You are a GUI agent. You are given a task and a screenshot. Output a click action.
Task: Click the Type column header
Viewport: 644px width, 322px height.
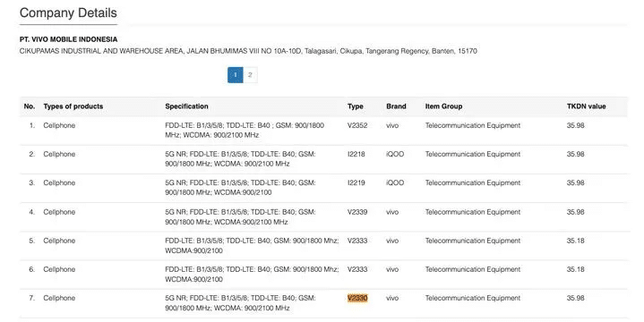[x=356, y=106]
